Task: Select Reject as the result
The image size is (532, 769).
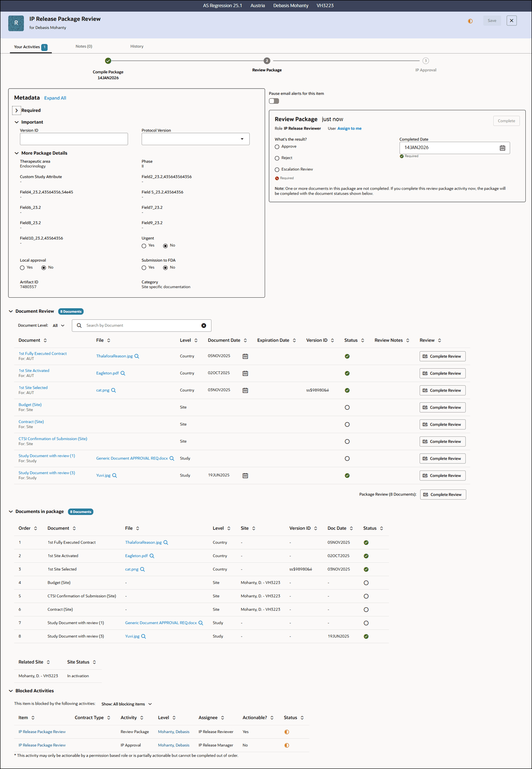Action: pyautogui.click(x=277, y=158)
